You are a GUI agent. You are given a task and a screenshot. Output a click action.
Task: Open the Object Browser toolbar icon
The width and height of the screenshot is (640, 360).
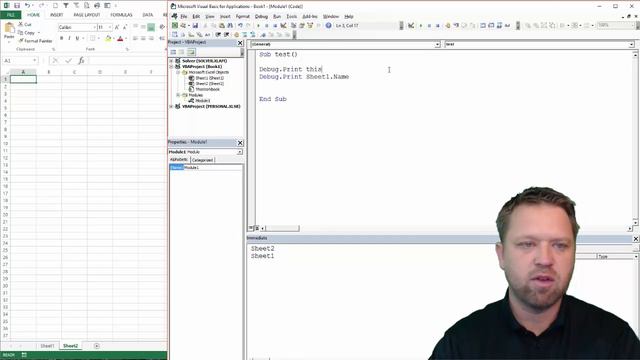[x=310, y=26]
